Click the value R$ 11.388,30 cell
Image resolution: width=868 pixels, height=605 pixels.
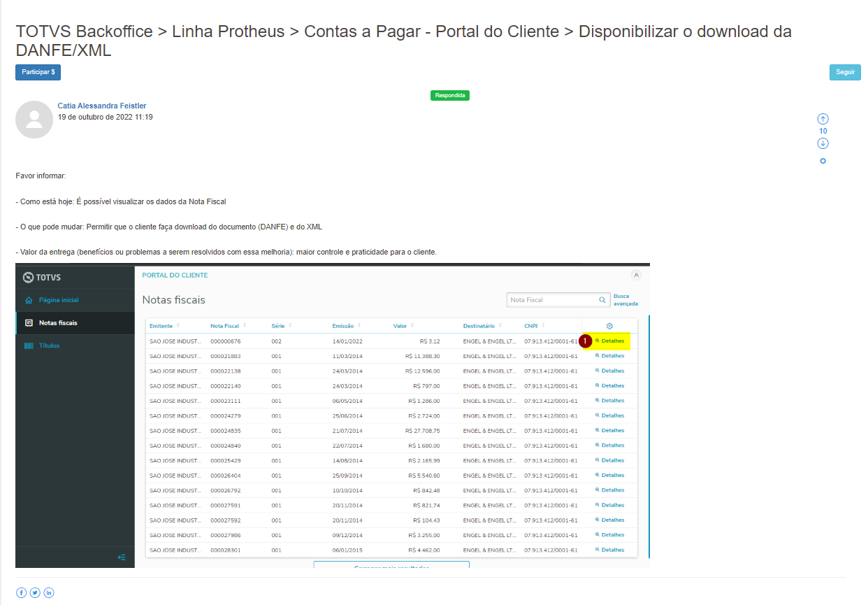422,356
